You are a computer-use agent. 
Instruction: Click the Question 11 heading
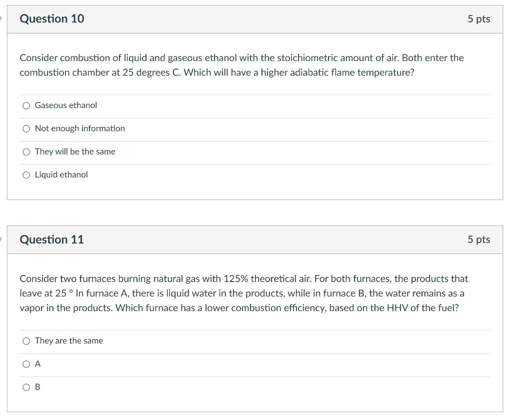(51, 239)
